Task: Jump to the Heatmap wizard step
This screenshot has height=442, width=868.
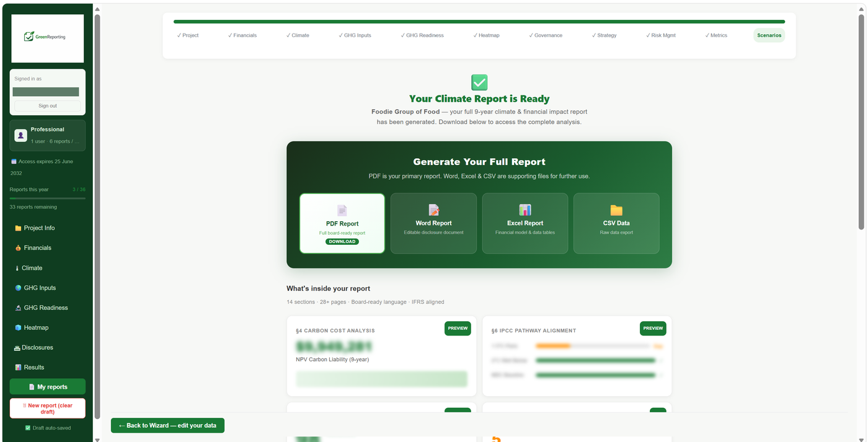Action: click(x=486, y=35)
